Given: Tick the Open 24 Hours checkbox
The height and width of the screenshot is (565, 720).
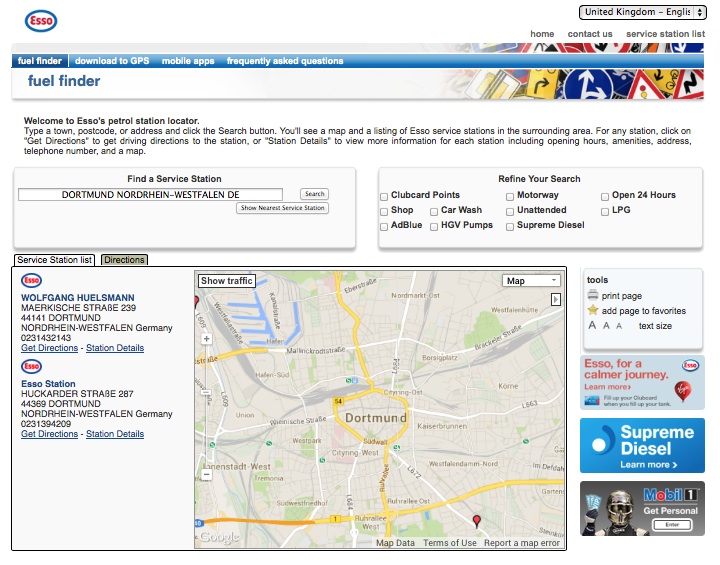Looking at the screenshot, I should 605,196.
